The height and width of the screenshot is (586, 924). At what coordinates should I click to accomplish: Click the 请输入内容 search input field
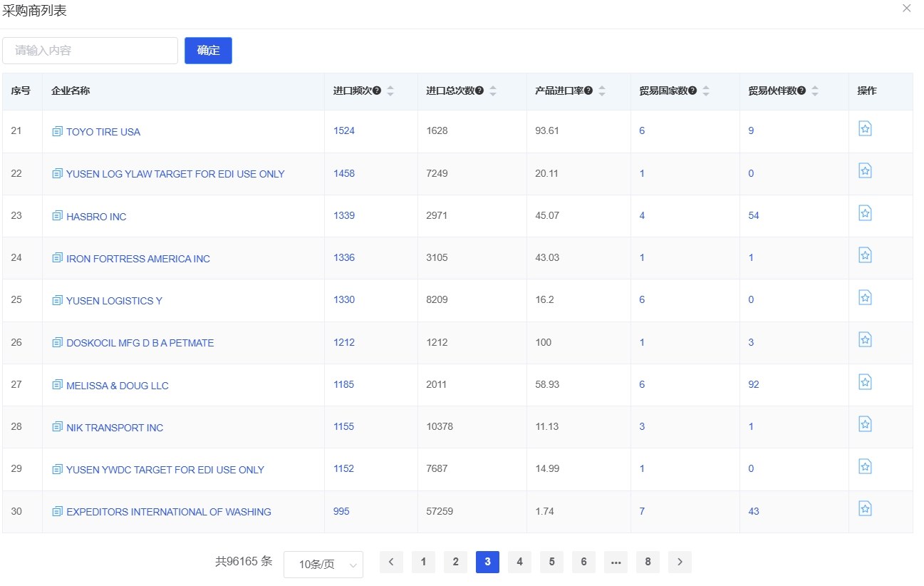click(x=90, y=51)
